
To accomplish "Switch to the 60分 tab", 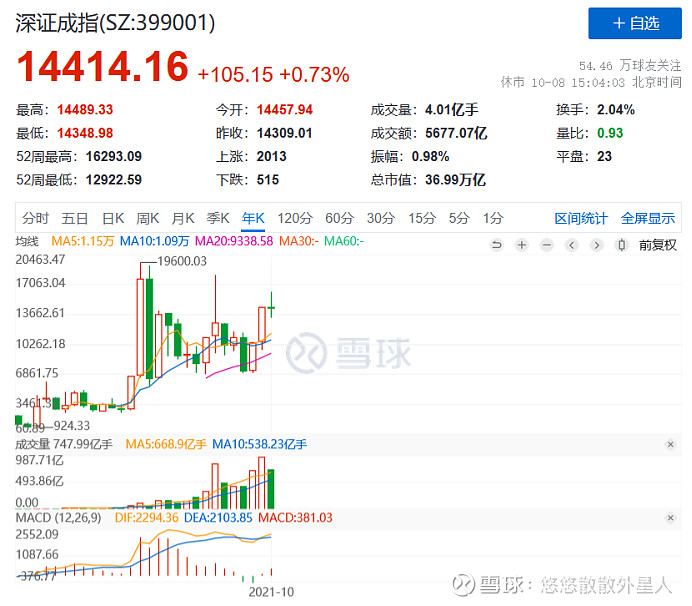I will coord(340,218).
